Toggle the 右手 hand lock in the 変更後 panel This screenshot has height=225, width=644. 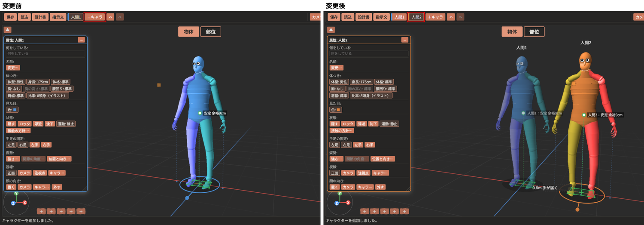[x=370, y=145]
